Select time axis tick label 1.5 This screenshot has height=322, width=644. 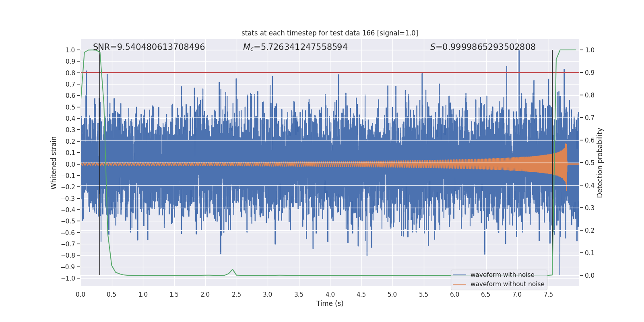point(174,294)
